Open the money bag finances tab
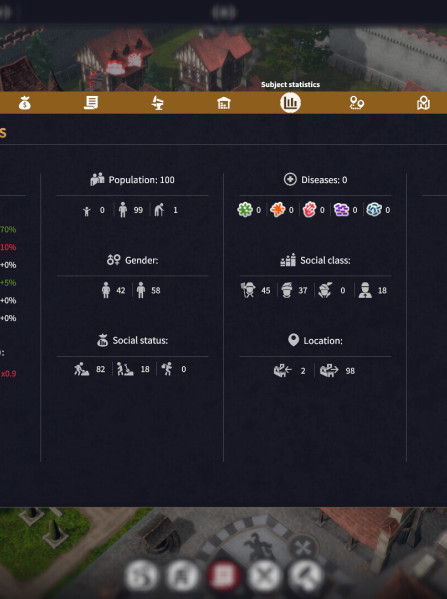 (25, 103)
